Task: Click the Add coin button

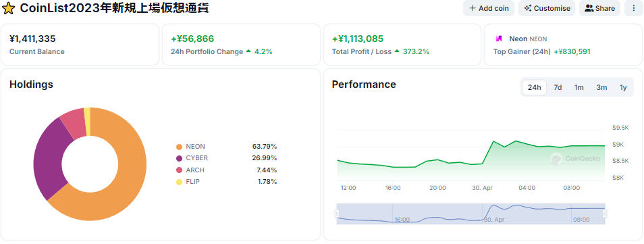Action: [x=489, y=8]
